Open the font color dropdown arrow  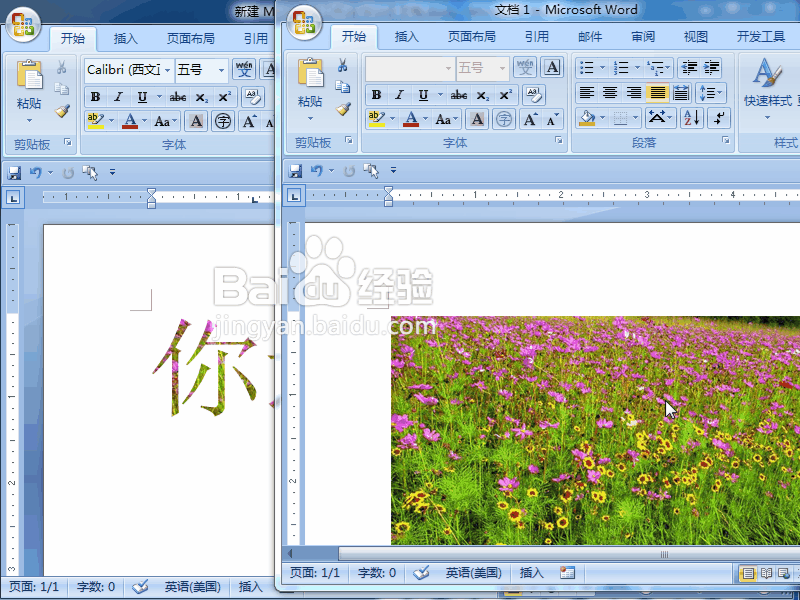[x=426, y=119]
